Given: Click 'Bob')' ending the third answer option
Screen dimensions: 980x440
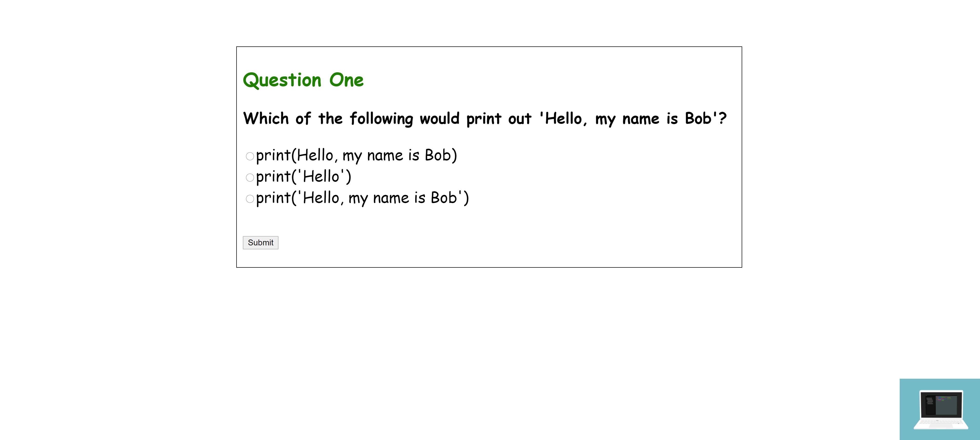Looking at the screenshot, I should (449, 198).
